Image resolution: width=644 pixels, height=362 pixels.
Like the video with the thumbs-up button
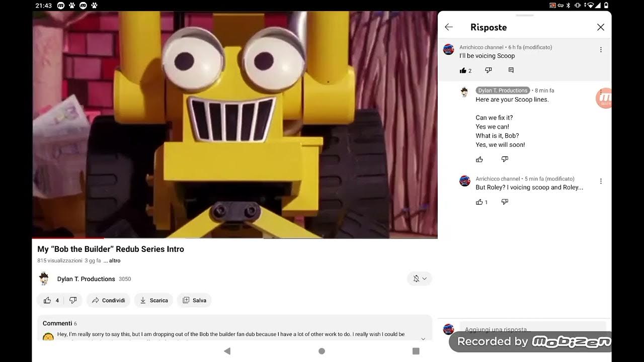47,300
